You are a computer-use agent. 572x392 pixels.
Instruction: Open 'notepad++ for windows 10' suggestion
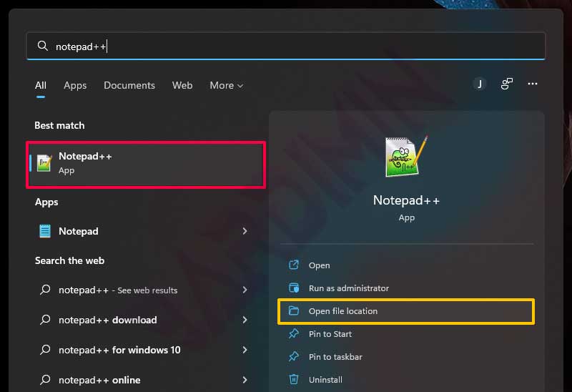[142, 350]
